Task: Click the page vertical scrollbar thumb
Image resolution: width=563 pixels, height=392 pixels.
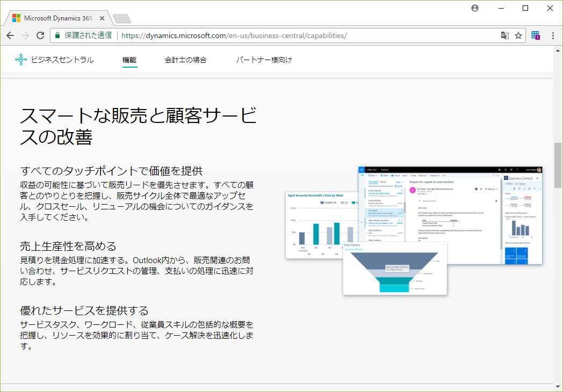Action: (x=558, y=165)
